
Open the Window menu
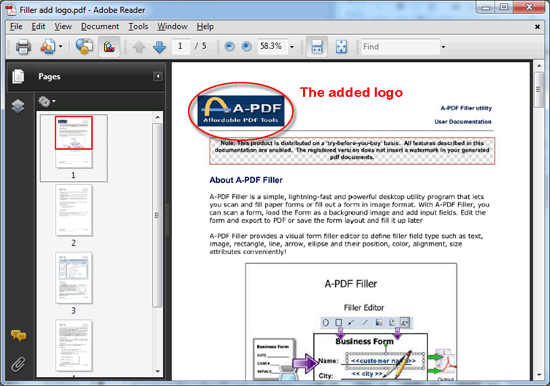[172, 26]
